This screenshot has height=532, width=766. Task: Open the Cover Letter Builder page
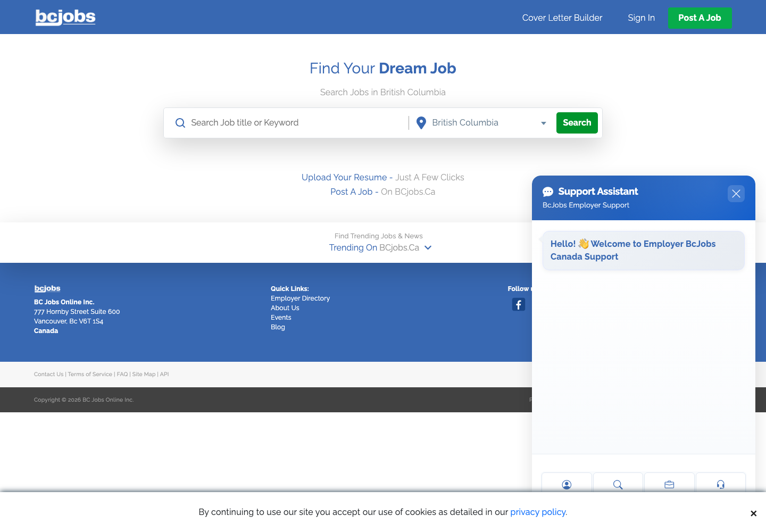click(x=562, y=18)
